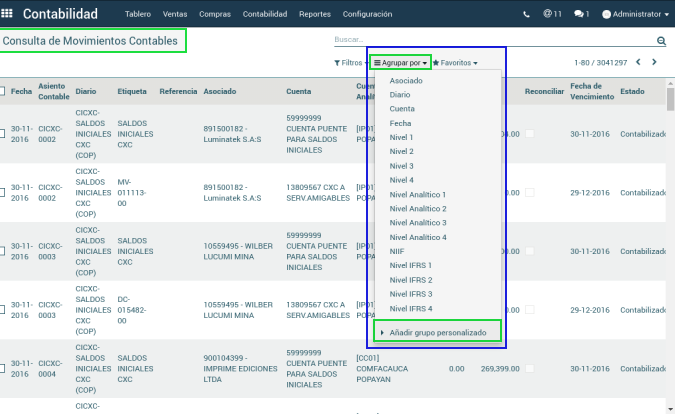675x414 pixels.
Task: Expand Añadir grupo personalizado
Action: tap(437, 331)
